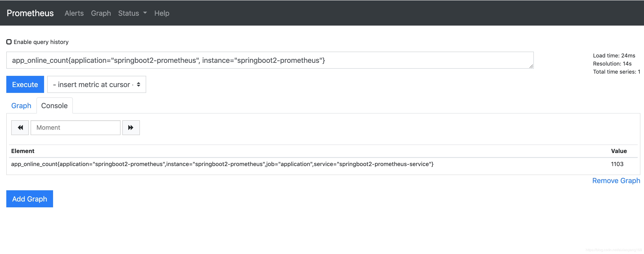This screenshot has height=254, width=644.
Task: Open the 'insert metric at cursor' dropdown
Action: [x=96, y=84]
